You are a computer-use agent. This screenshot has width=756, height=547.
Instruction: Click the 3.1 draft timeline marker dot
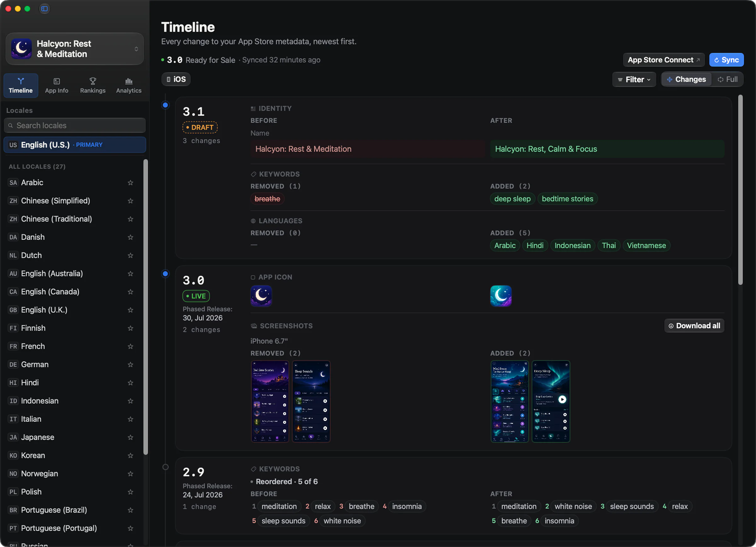point(165,105)
